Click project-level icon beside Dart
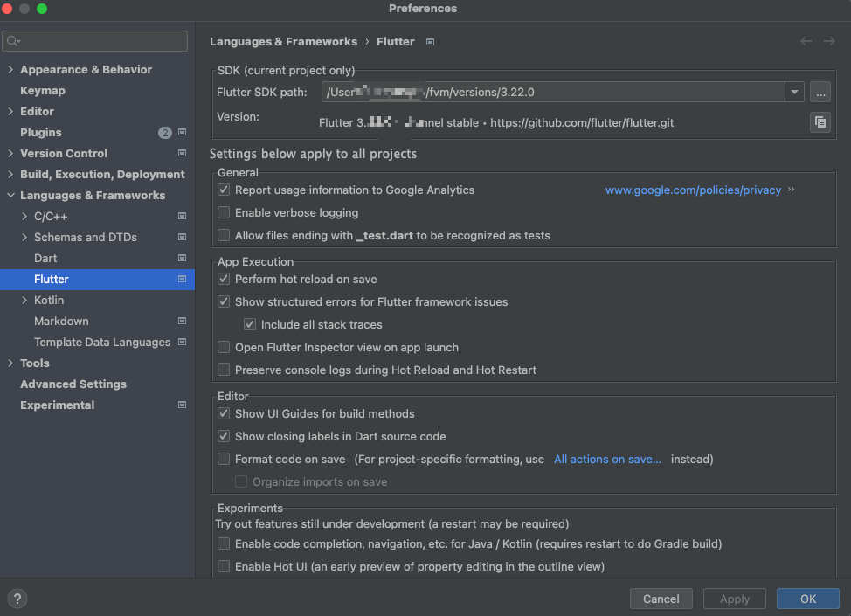This screenshot has width=851, height=616. point(183,259)
